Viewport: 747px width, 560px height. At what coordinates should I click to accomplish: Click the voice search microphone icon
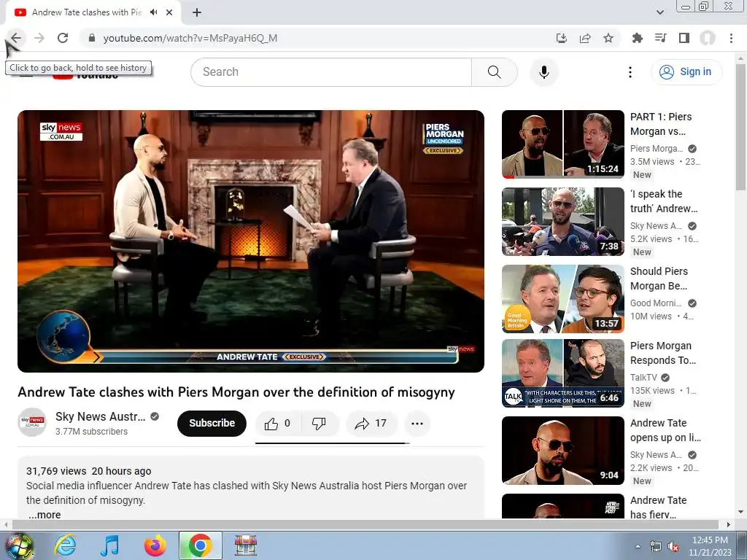point(544,72)
